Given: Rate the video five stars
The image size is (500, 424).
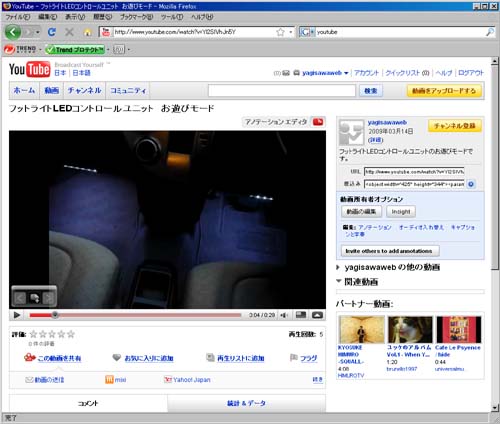Looking at the screenshot, I should click(x=71, y=334).
